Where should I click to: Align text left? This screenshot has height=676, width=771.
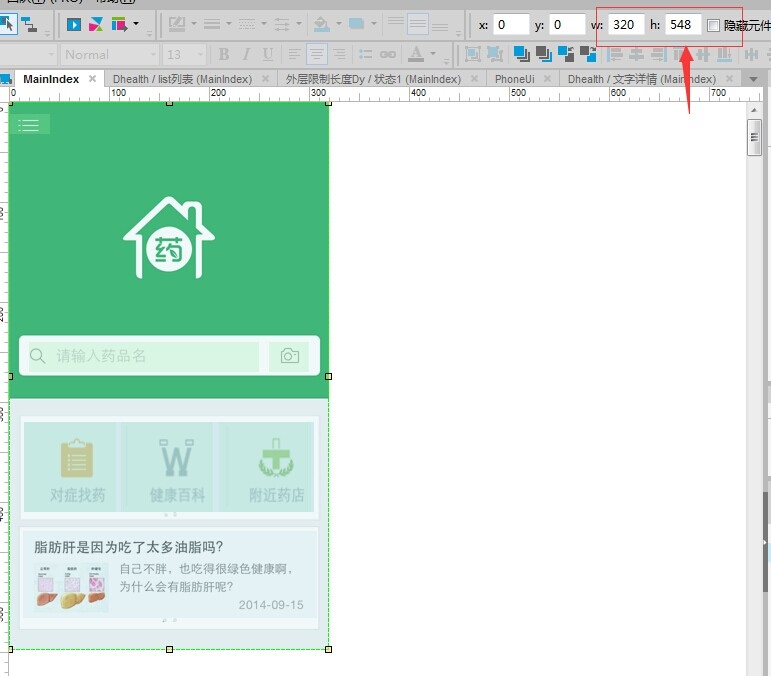coord(295,54)
